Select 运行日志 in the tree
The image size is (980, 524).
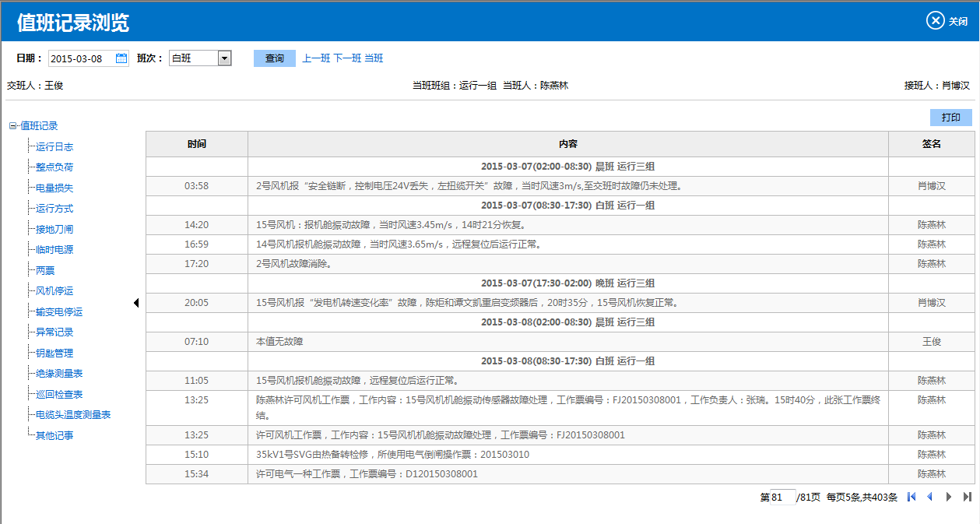pyautogui.click(x=54, y=146)
